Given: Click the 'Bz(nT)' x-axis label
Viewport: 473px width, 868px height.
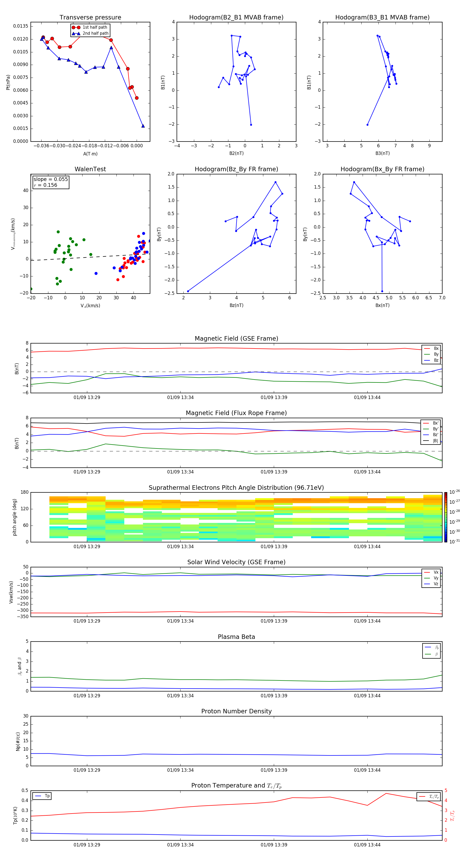Looking at the screenshot, I should point(236,305).
